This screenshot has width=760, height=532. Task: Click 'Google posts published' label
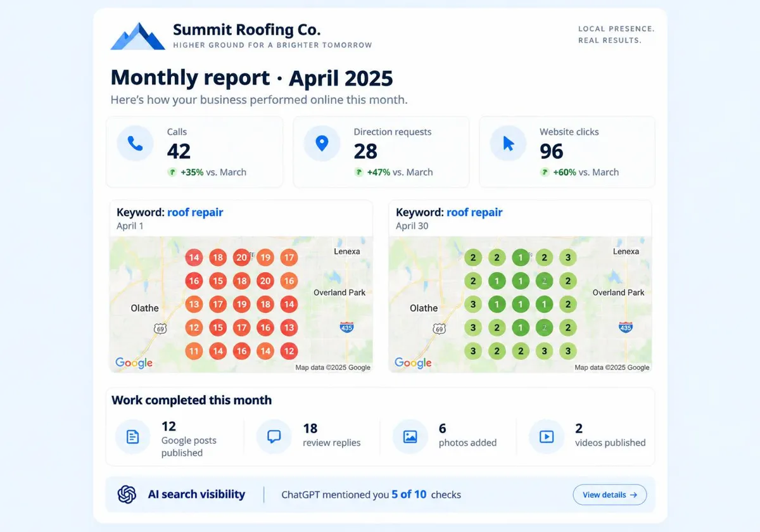tap(189, 446)
